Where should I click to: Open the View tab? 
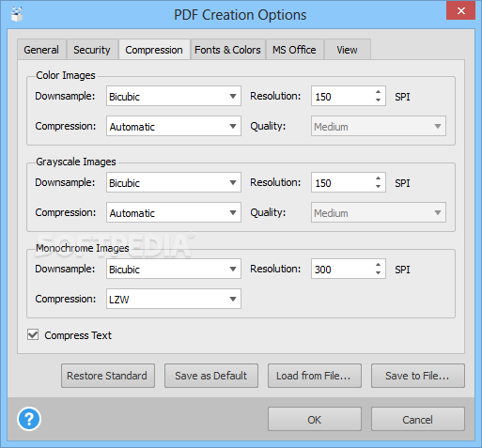coord(348,50)
